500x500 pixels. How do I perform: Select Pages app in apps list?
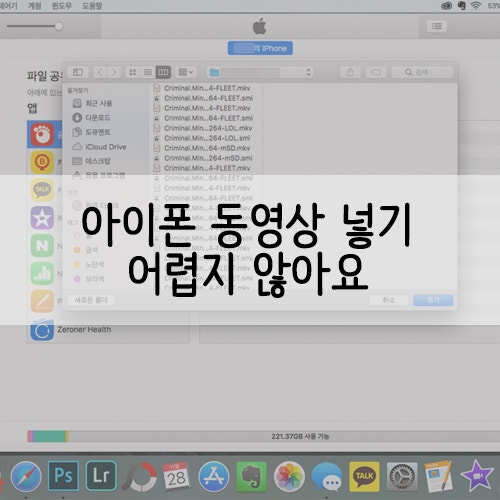click(42, 301)
